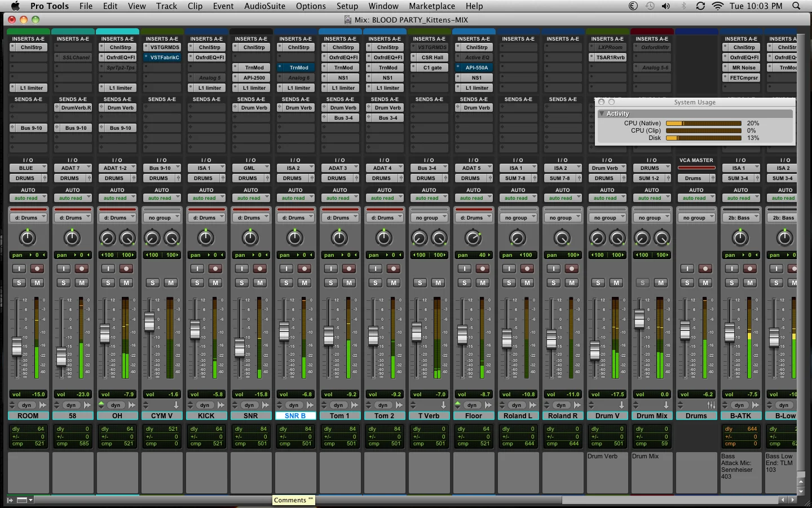
Task: Solo the ROOM track
Action: [x=19, y=283]
